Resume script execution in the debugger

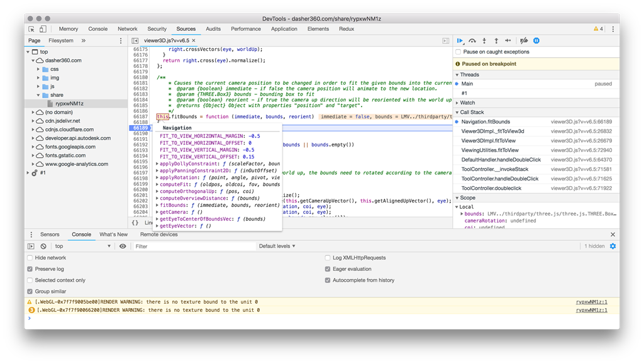tap(460, 40)
